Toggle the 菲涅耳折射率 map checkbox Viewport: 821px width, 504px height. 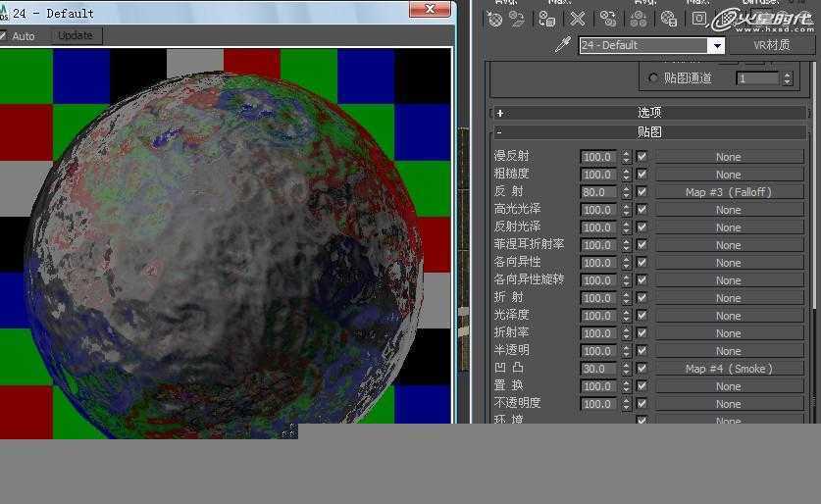[641, 245]
